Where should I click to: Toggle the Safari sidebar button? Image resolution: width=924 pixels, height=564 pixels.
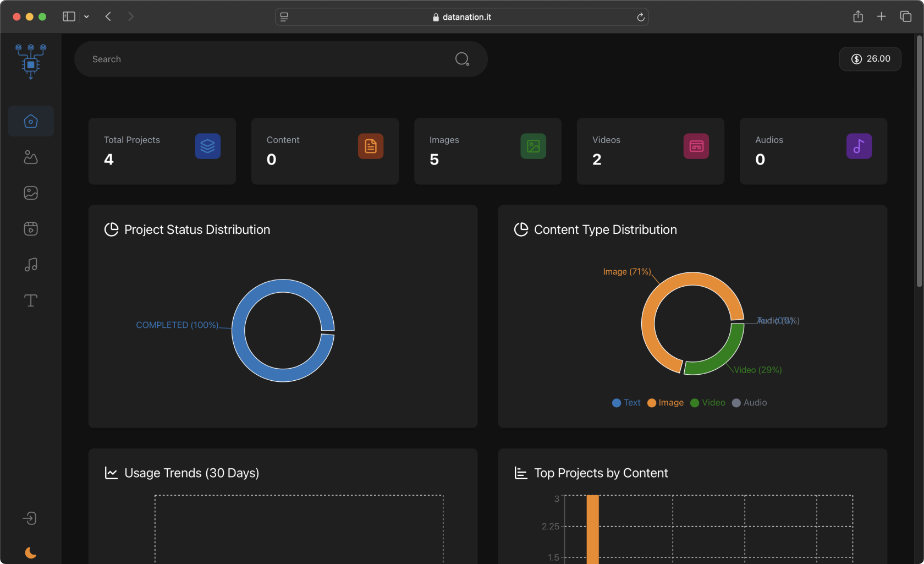click(x=69, y=17)
